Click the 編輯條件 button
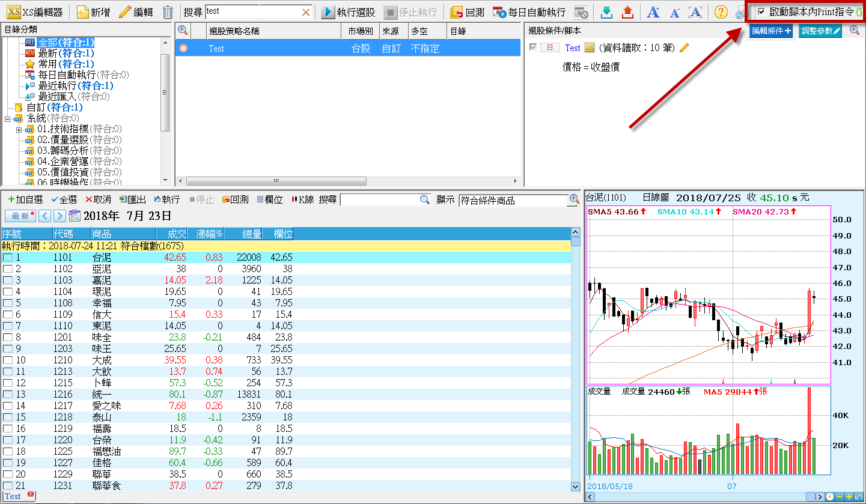 [x=771, y=31]
